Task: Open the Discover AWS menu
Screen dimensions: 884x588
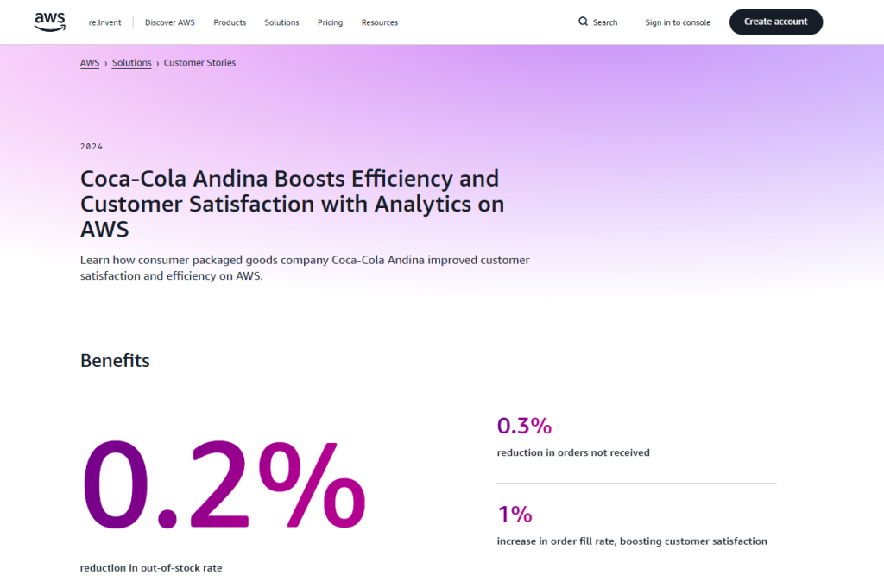Action: [x=170, y=22]
